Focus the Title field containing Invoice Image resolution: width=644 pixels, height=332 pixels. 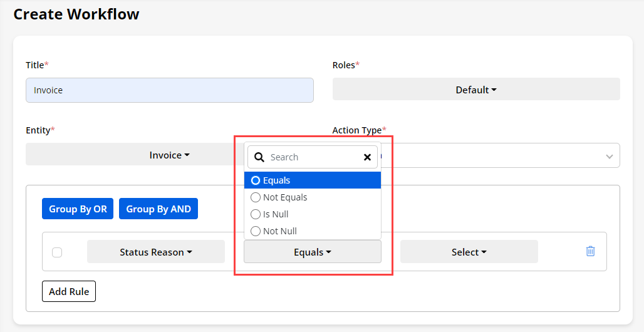(x=169, y=90)
